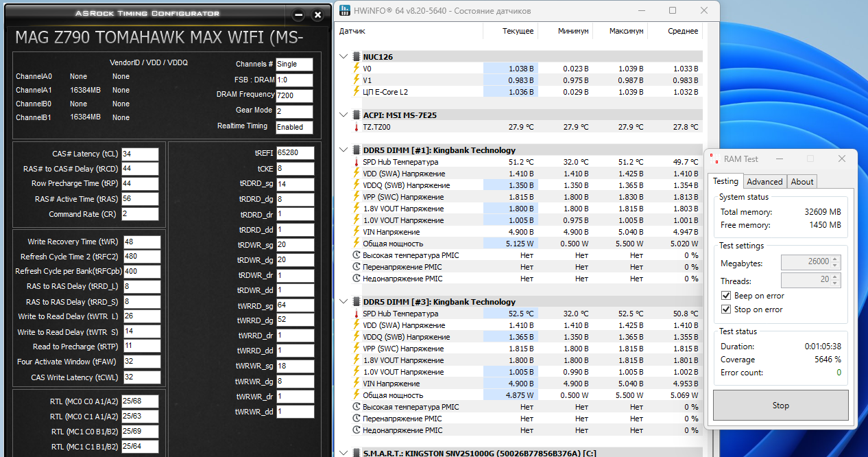Click the RTL (MC0 C0 A1/A2) field
This screenshot has width=868, height=457.
140,401
